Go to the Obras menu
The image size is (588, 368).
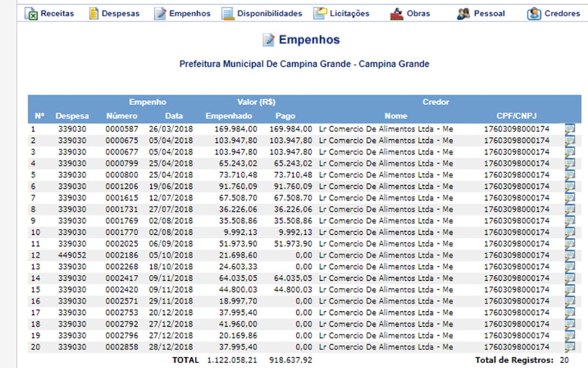coord(418,14)
